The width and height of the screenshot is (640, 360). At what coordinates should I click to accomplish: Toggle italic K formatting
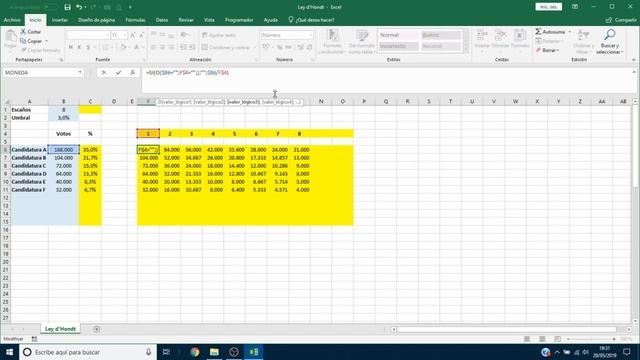tap(79, 47)
